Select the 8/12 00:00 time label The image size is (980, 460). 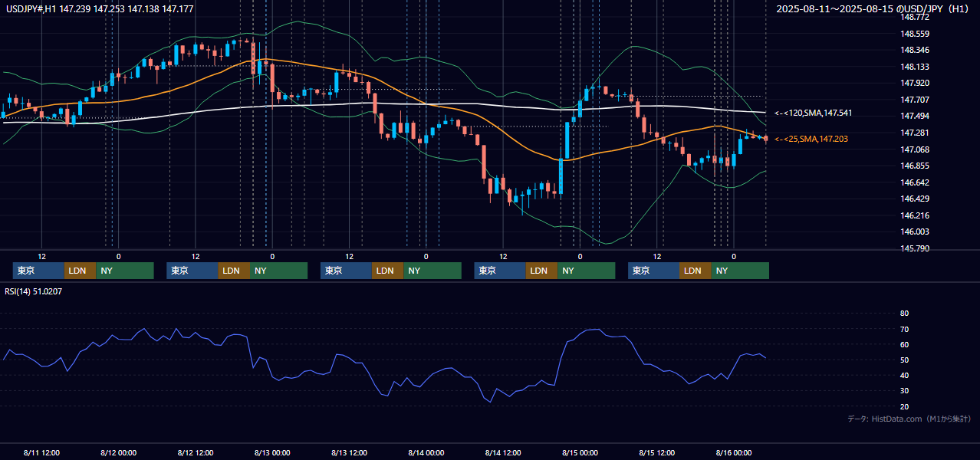point(118,452)
